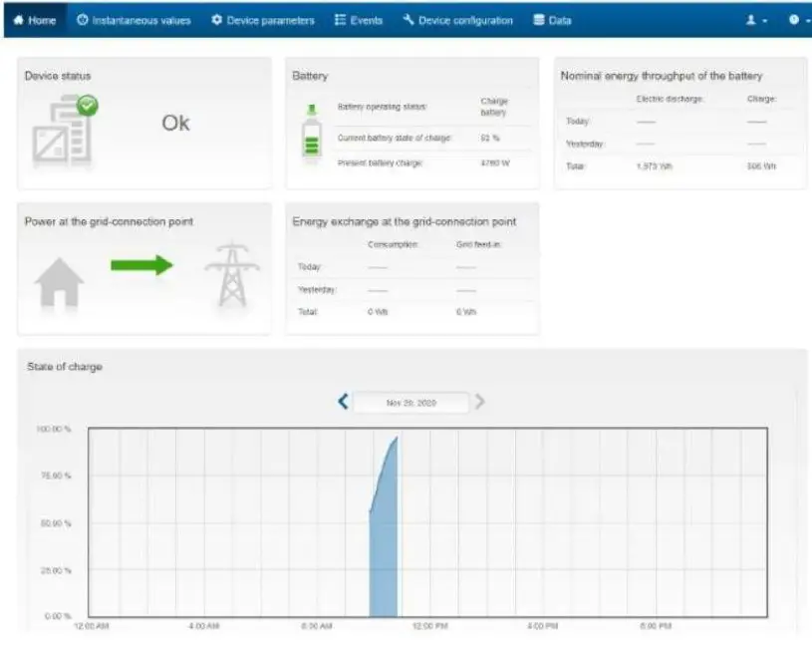Click the "State of charge" chart title

(65, 367)
